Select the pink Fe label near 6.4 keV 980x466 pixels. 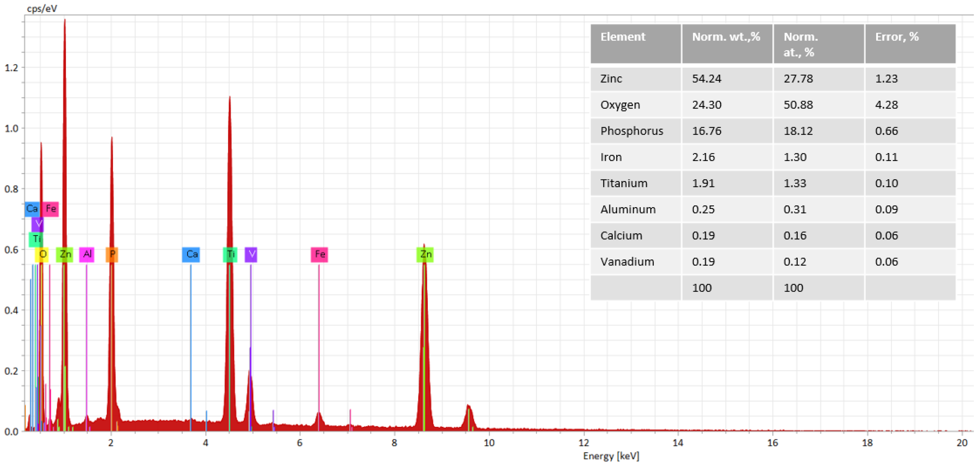point(320,254)
